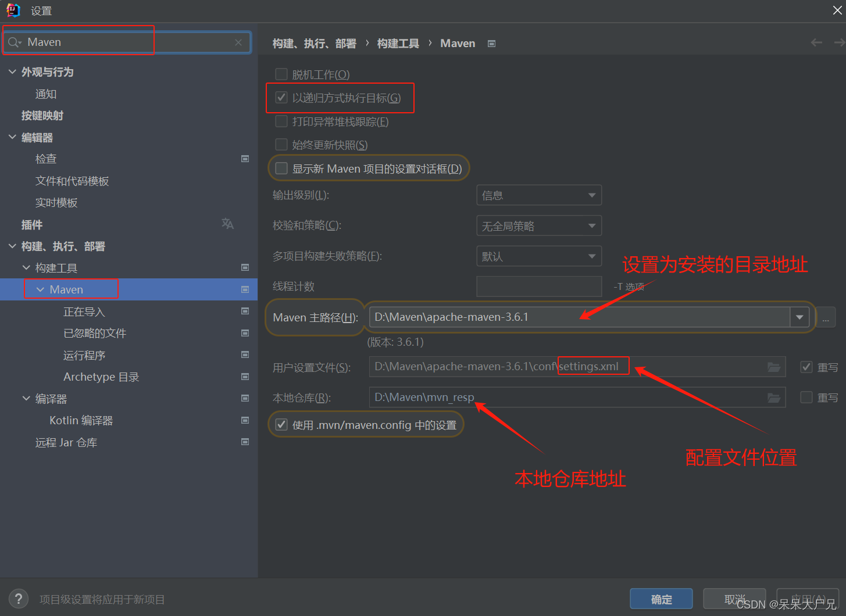Select Kotlin 编译器 in tree

point(81,420)
